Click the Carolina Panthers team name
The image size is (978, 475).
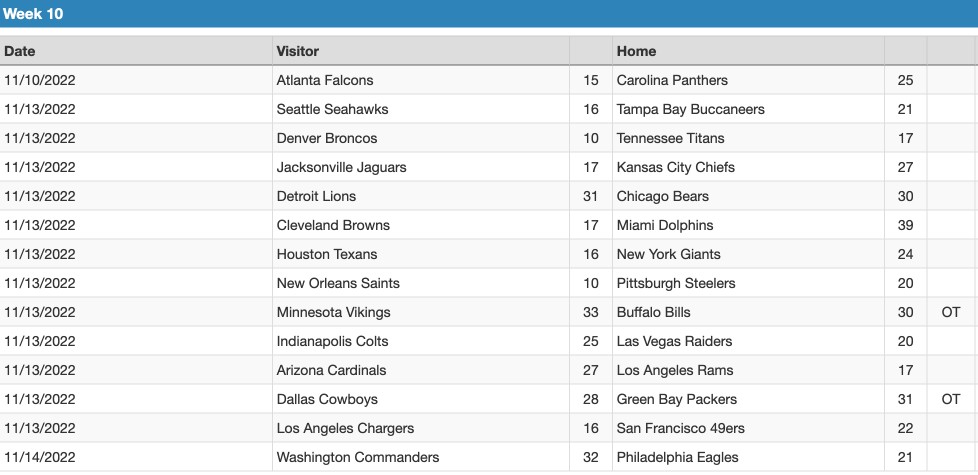tap(672, 80)
